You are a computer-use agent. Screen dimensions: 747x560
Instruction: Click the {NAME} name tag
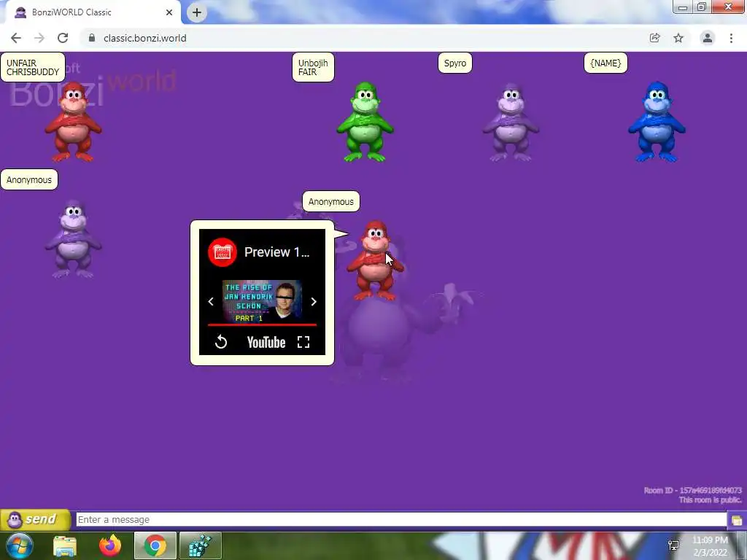(x=605, y=63)
